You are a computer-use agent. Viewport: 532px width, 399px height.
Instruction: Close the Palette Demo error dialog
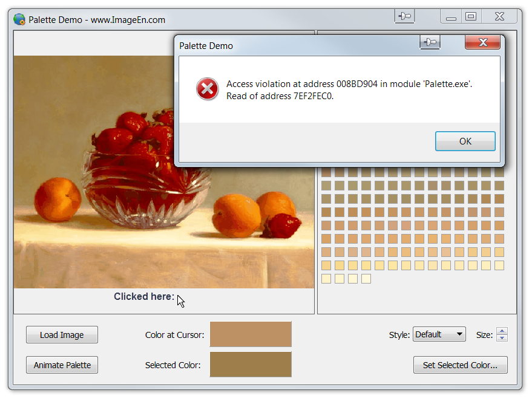pos(482,42)
